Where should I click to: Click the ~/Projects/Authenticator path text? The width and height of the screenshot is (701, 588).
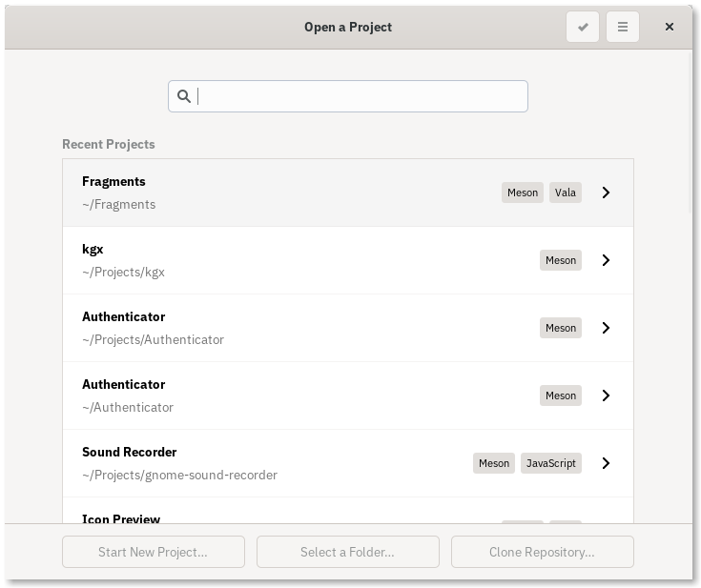point(153,340)
